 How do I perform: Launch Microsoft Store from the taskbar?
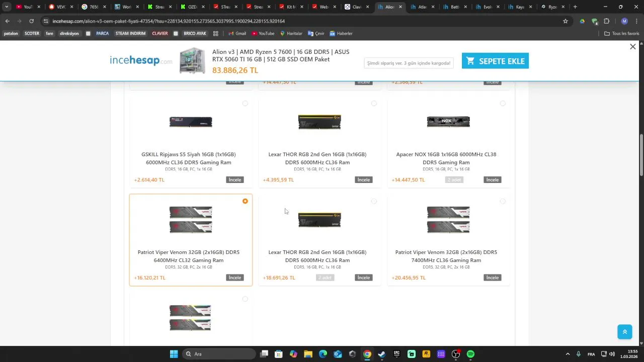point(279,354)
